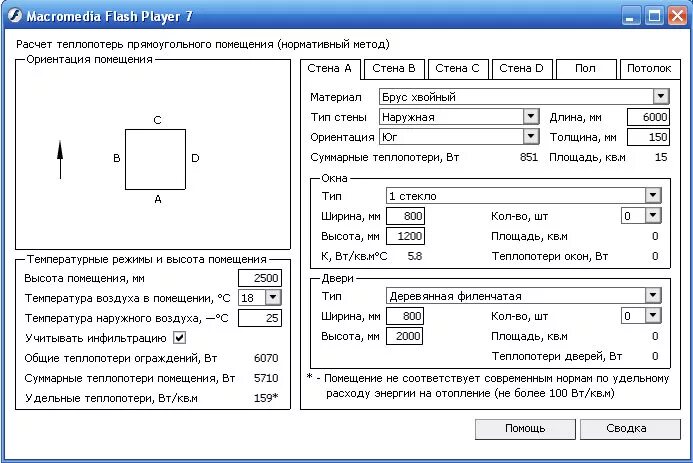Click the Flash Player title bar icon

tap(15, 16)
